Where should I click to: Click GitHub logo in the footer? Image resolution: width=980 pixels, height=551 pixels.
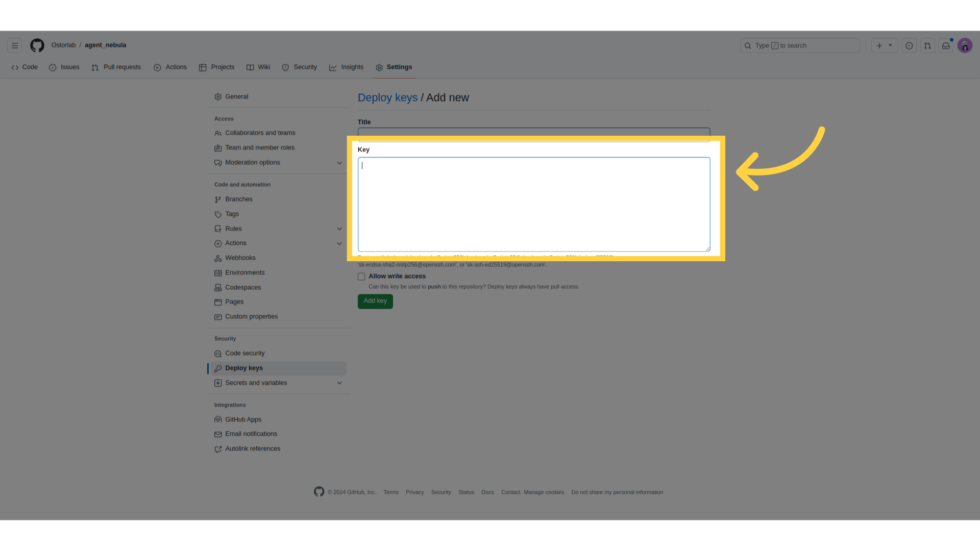[x=319, y=492]
